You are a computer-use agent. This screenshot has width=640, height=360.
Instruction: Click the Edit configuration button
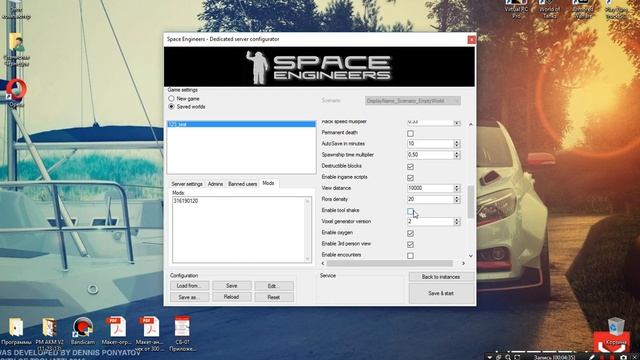pyautogui.click(x=273, y=286)
